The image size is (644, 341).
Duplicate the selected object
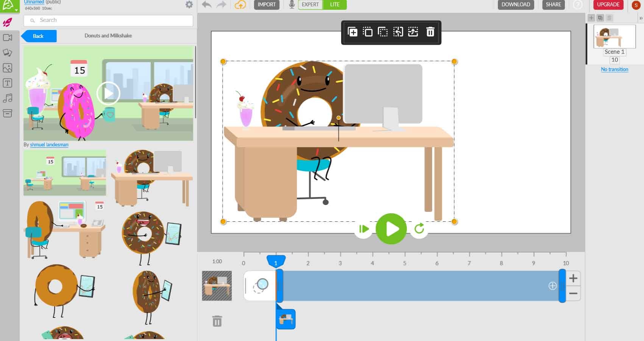(x=352, y=32)
